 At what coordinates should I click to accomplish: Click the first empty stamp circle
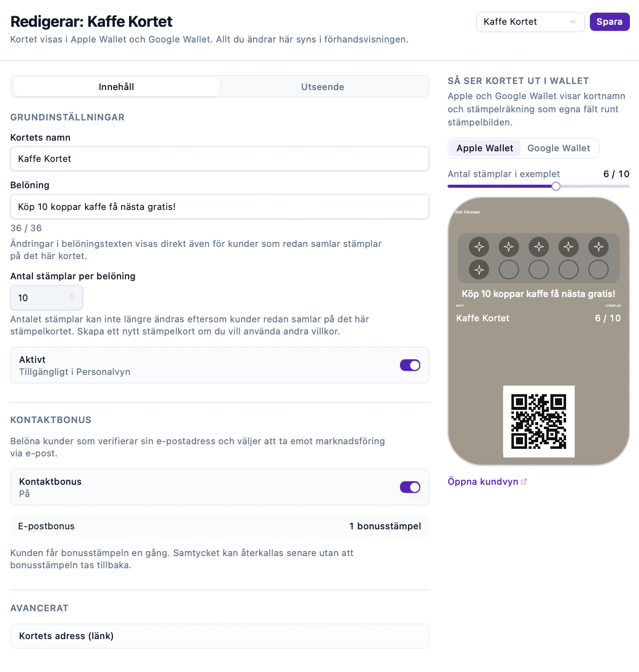point(509,270)
